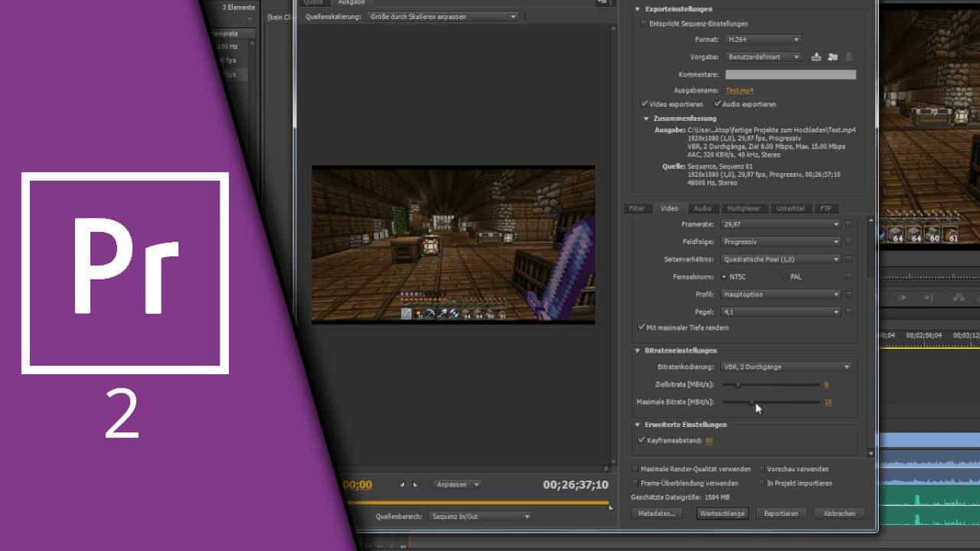
Task: Select the NTSC radio button
Action: 724,276
